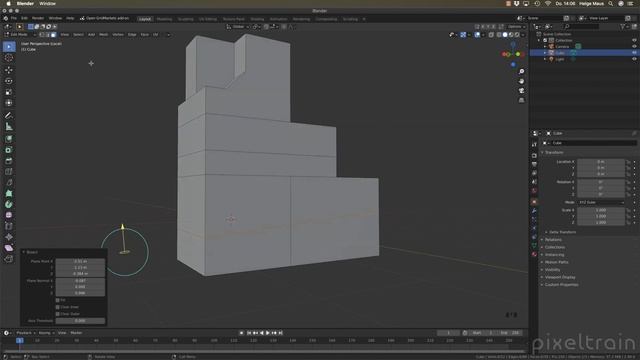Select the Shear tool
The height and width of the screenshot is (360, 640).
9,248
